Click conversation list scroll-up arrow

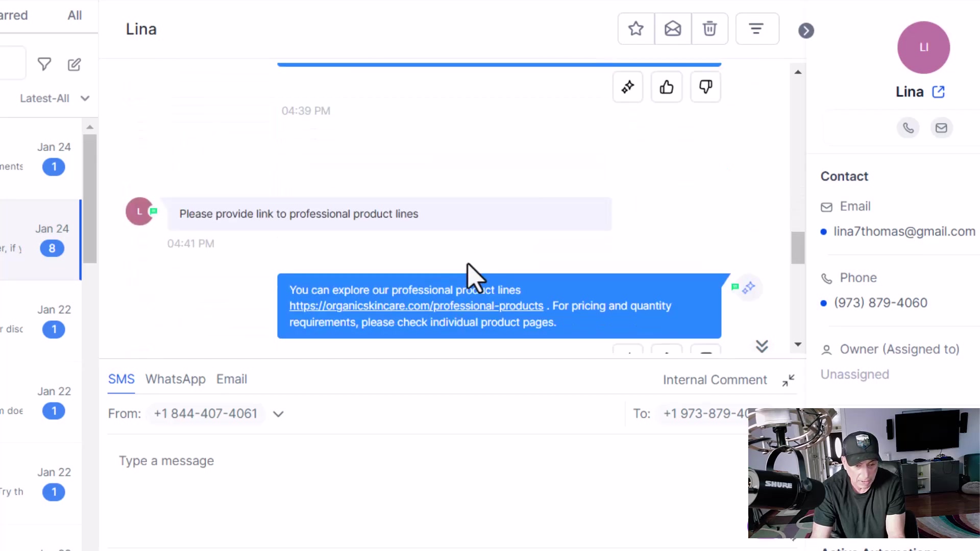pos(90,127)
